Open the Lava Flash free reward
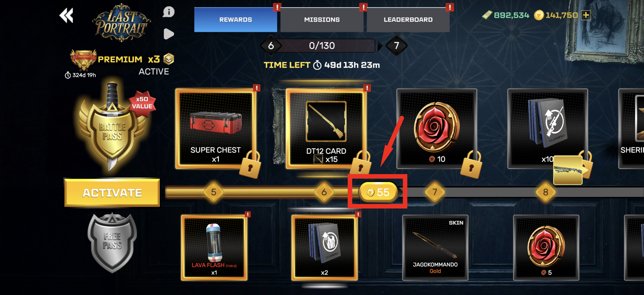Screen dimensions: 644x295 (214, 247)
